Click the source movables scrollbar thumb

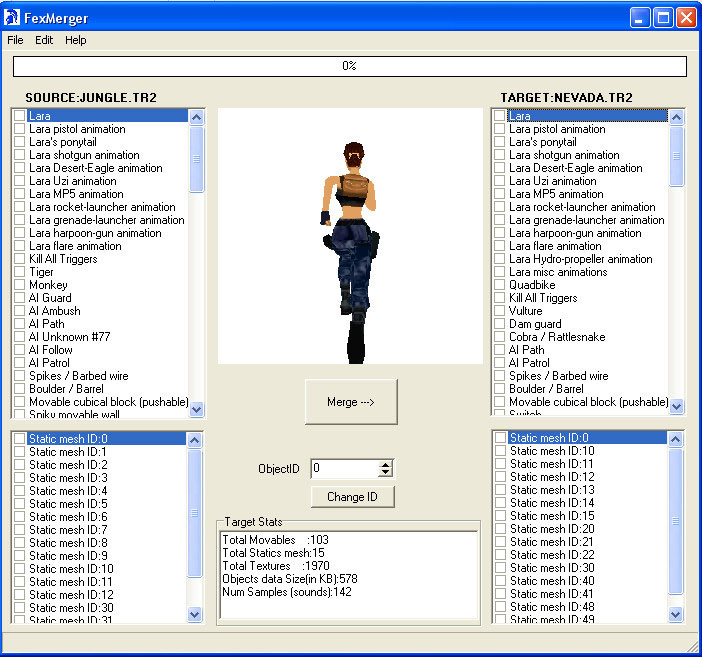[196, 159]
